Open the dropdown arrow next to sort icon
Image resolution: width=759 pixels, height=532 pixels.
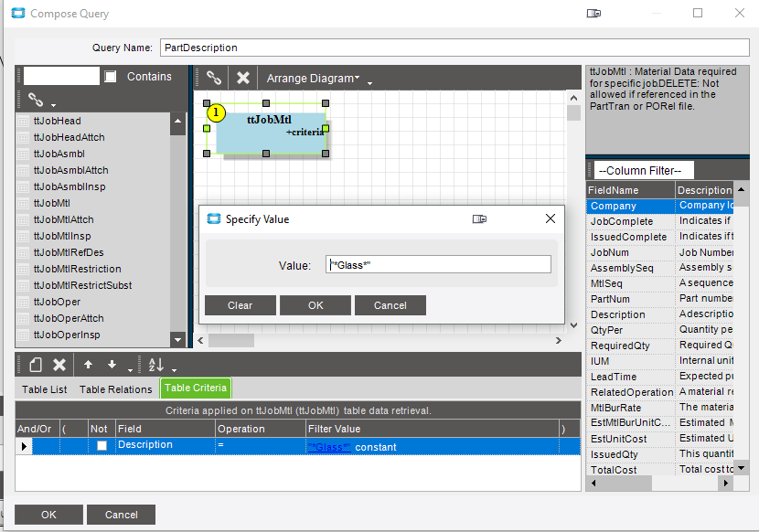[x=175, y=370]
